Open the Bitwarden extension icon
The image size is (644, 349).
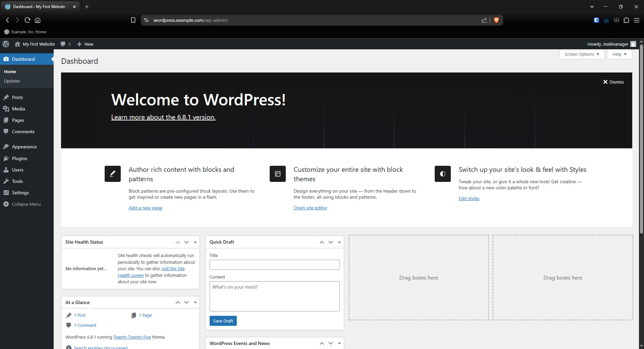[x=596, y=20]
